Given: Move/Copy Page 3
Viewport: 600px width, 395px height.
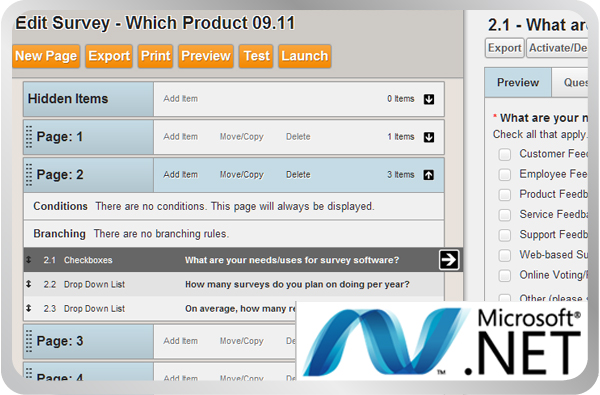Looking at the screenshot, I should coord(241,341).
